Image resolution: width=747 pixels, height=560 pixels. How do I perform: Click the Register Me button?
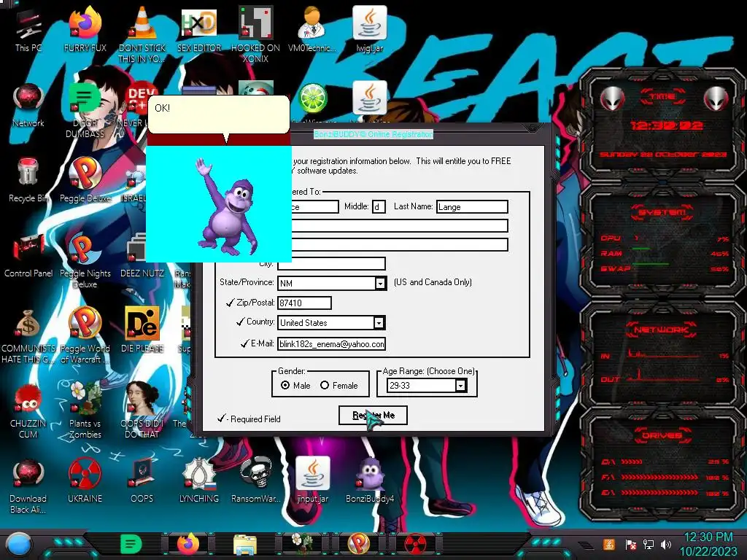[x=373, y=415]
